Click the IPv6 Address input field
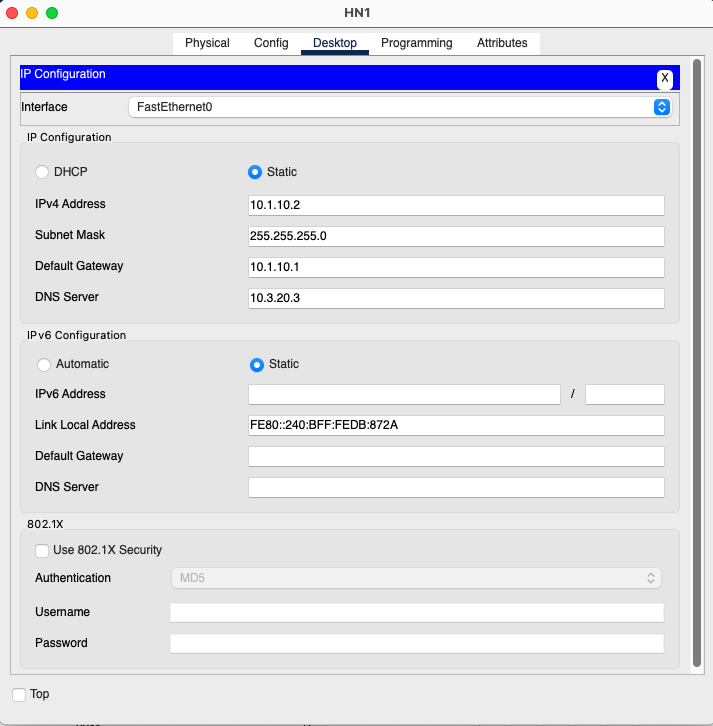Image resolution: width=713 pixels, height=726 pixels. click(404, 394)
